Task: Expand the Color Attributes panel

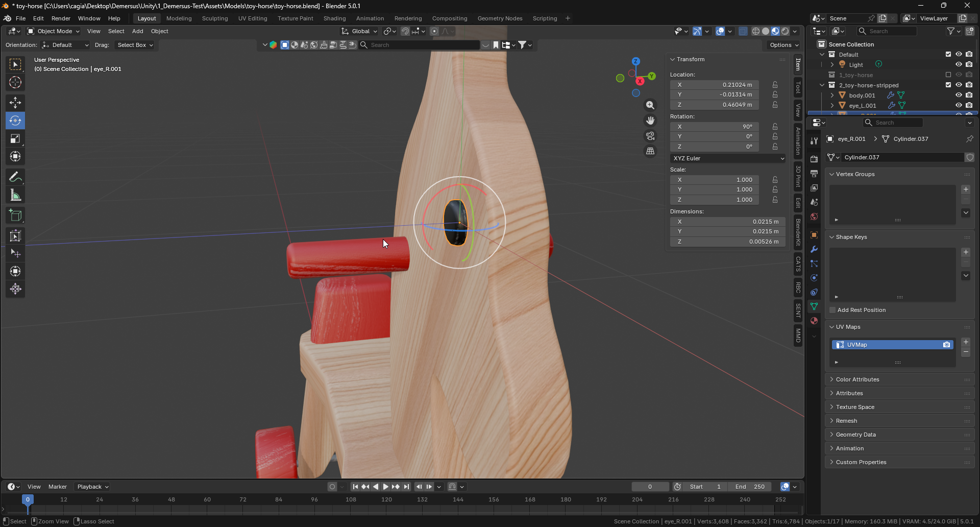Action: [899, 379]
